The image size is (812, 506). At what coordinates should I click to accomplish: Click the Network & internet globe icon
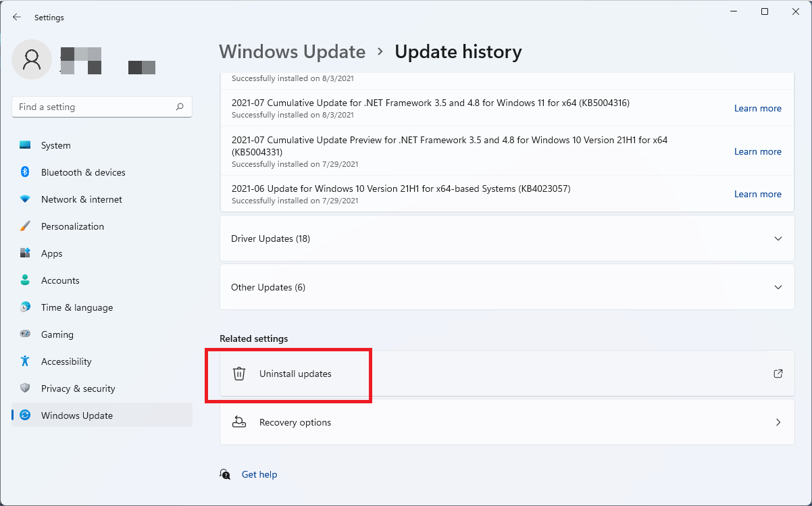26,199
